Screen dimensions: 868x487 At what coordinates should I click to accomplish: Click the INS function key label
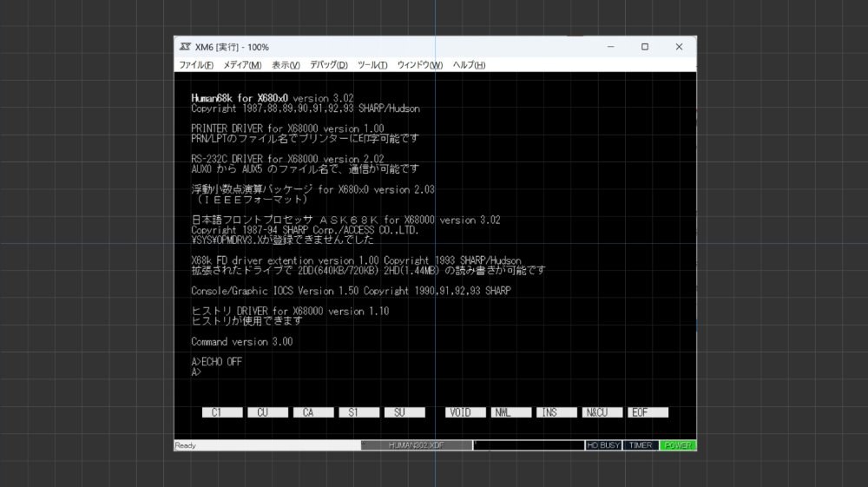[557, 412]
